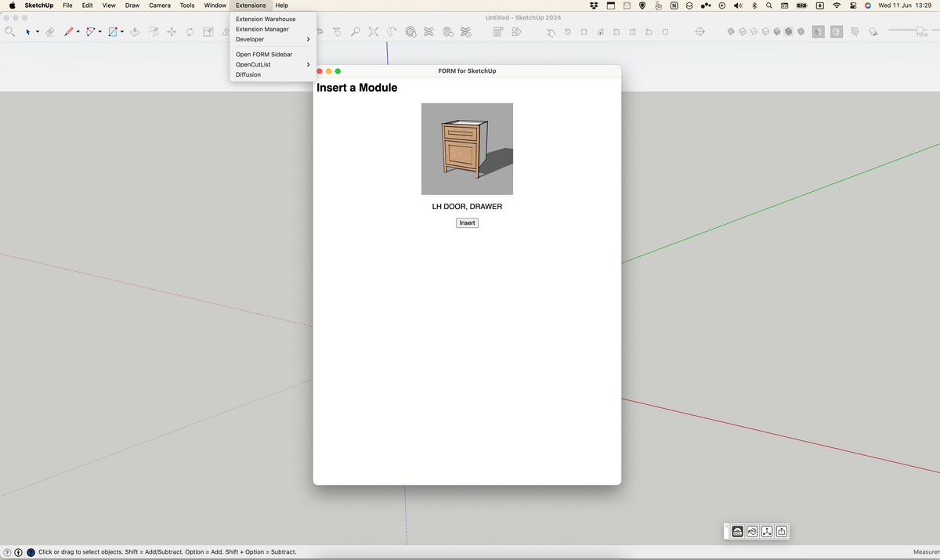940x560 pixels.
Task: Choose Open FORM Sidebar menu entry
Action: click(x=264, y=54)
